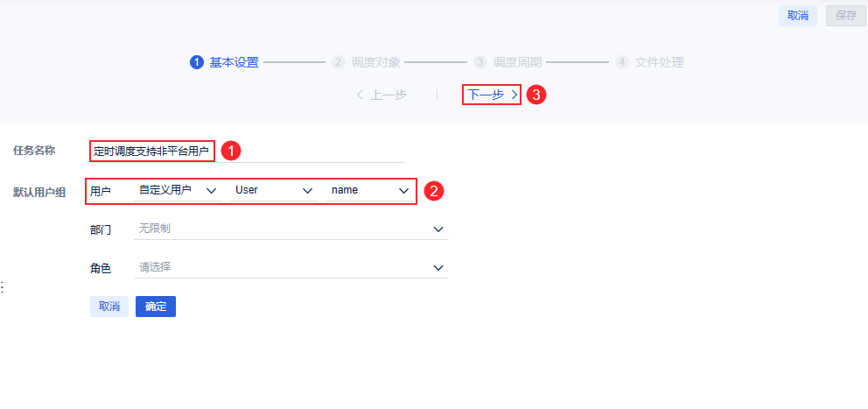Cancel user group with lower 取消 button

tap(109, 307)
